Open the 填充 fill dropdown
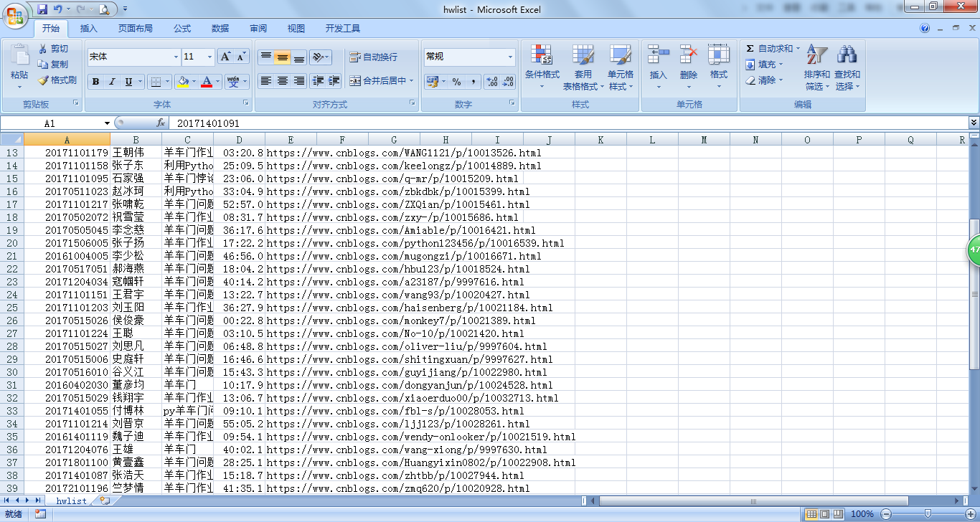The image size is (980, 522). [x=764, y=65]
